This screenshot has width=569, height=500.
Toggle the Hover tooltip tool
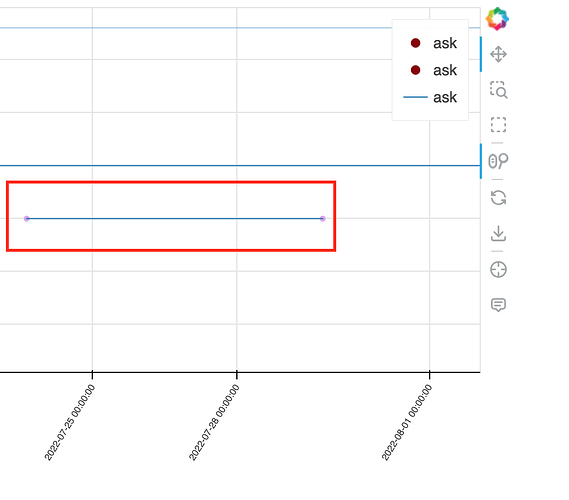tap(498, 305)
